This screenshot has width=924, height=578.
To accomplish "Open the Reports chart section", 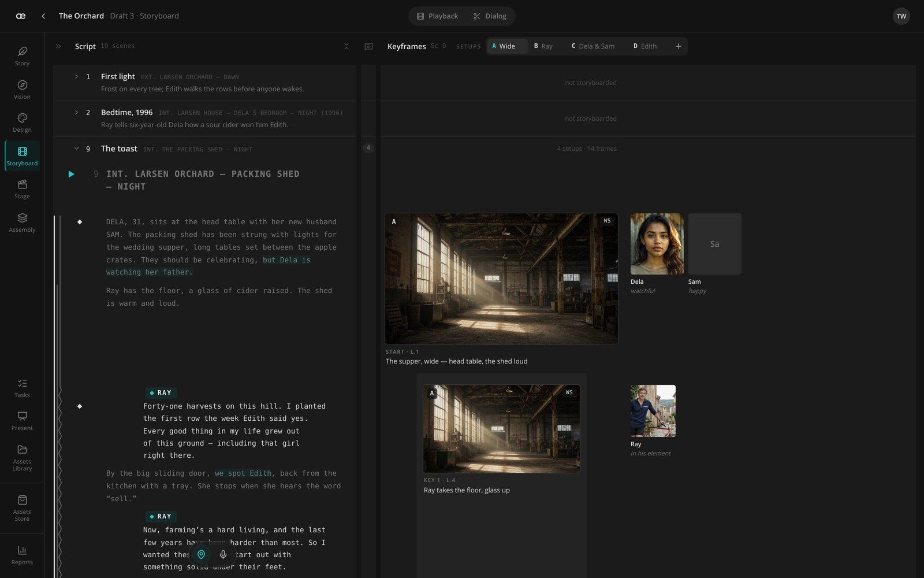I will click(22, 555).
